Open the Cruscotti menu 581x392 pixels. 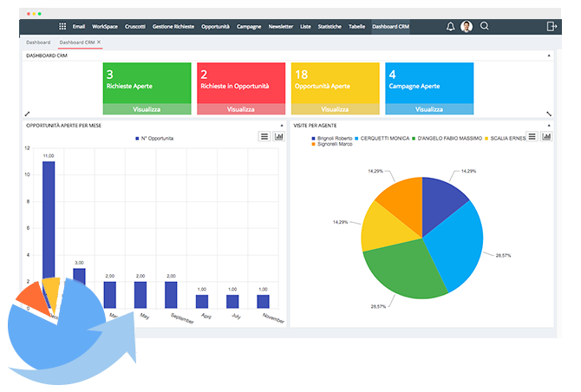click(x=135, y=26)
